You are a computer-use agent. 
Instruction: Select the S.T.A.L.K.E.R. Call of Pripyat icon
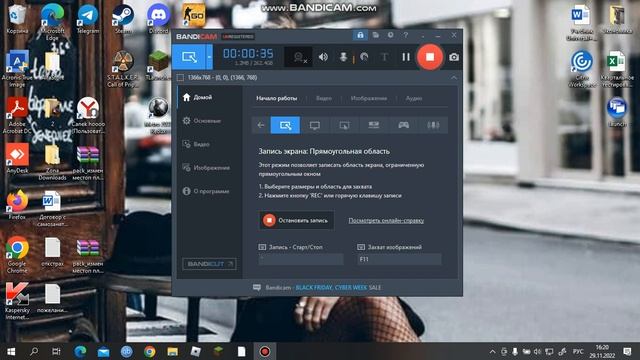122,69
